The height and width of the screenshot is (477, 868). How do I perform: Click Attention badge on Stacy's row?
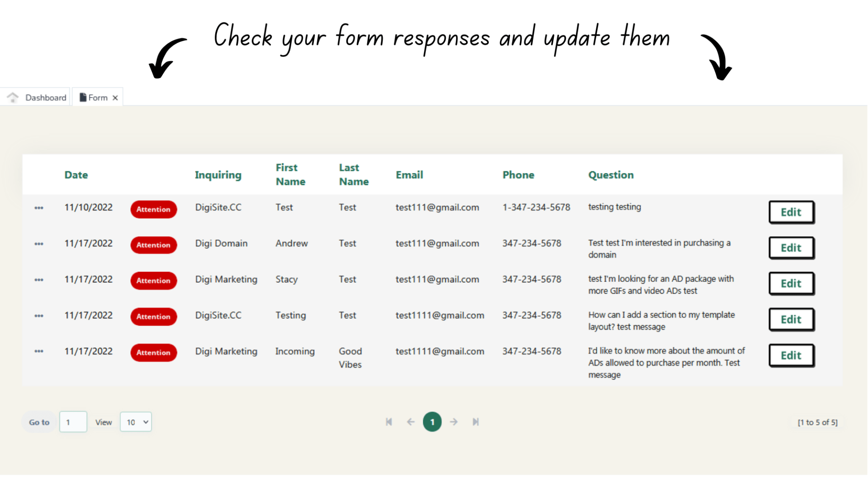click(154, 281)
